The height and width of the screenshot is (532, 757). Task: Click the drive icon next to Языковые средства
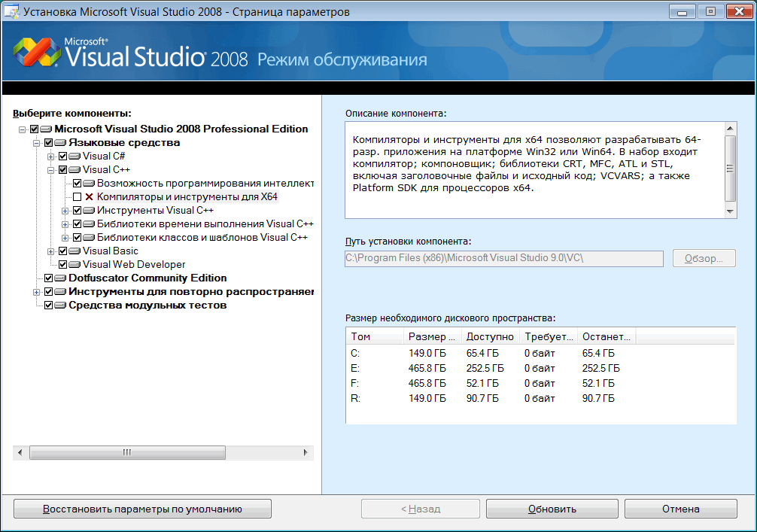pyautogui.click(x=60, y=143)
